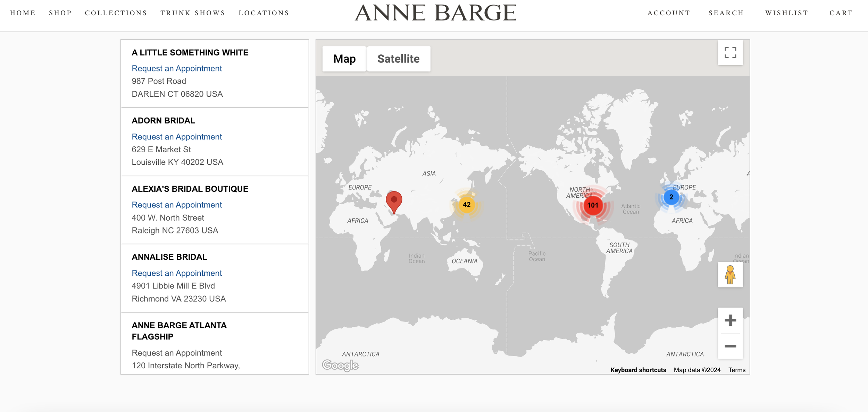
Task: Open the red 101 cluster marker
Action: coord(592,205)
